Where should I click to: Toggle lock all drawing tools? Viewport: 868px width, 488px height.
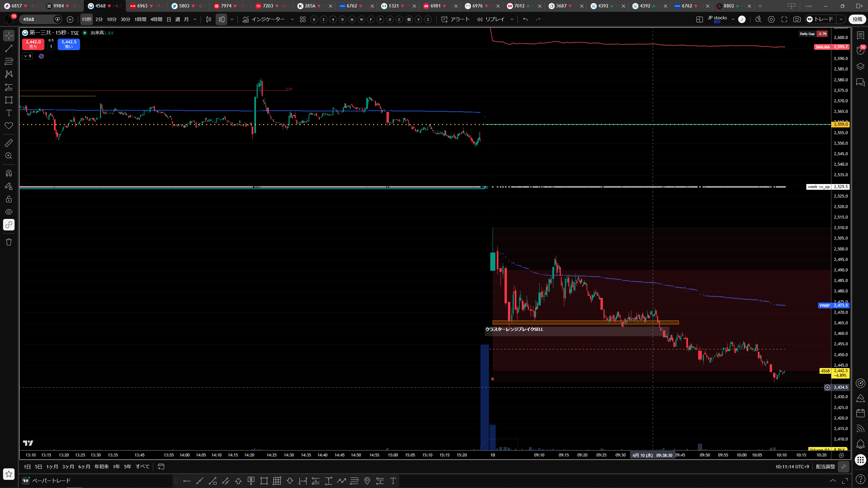click(9, 199)
